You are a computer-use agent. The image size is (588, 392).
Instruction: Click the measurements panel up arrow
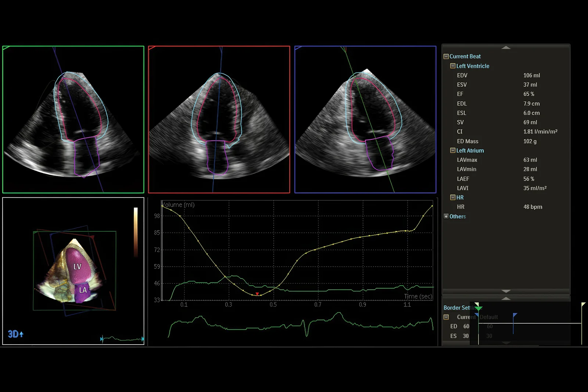[506, 48]
